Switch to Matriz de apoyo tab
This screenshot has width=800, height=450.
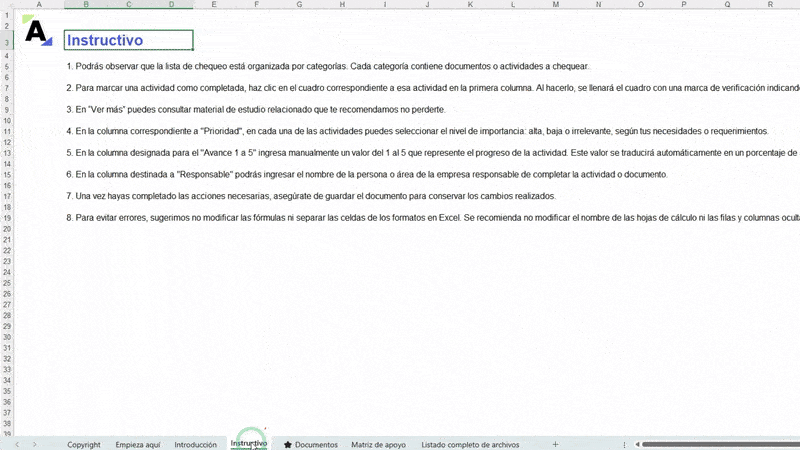pos(378,444)
